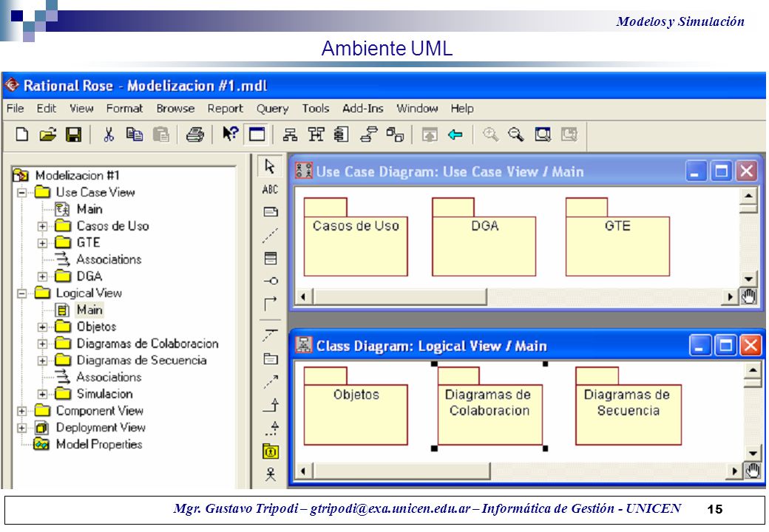Collapse the Use Case View tree node

pyautogui.click(x=21, y=192)
